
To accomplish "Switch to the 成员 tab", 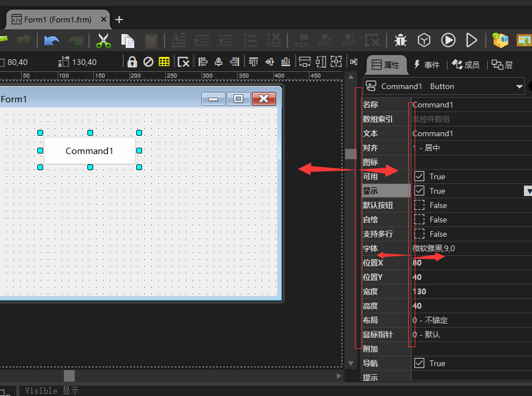I will pos(466,65).
